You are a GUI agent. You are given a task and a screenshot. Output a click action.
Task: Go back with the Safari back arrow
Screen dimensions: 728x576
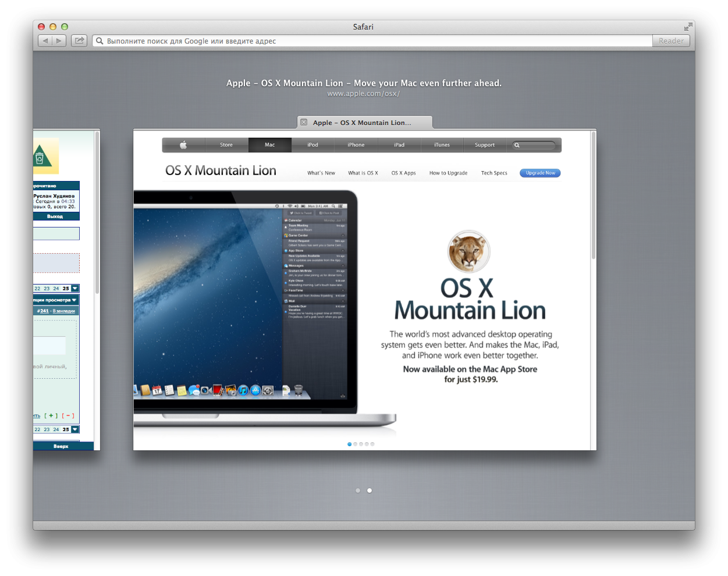click(x=45, y=41)
